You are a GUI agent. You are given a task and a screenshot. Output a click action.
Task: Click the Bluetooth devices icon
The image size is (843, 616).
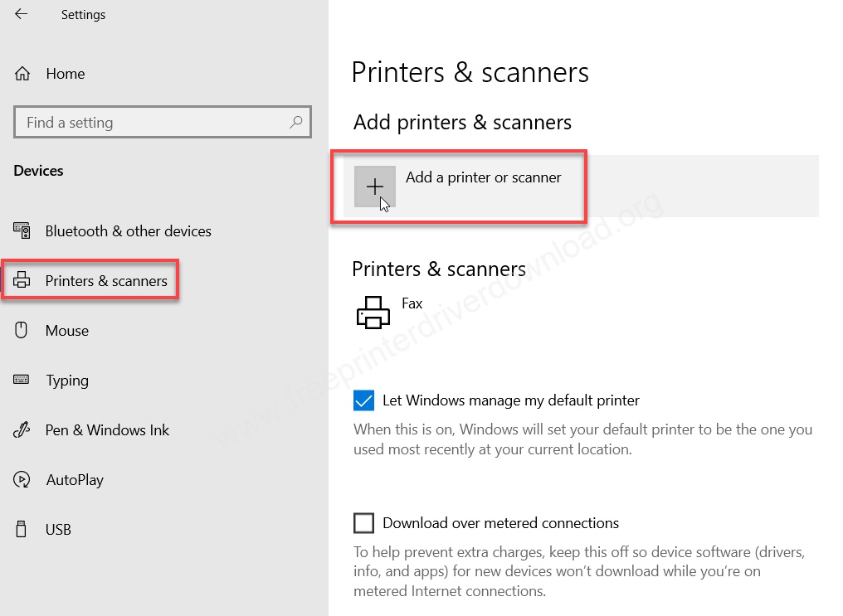click(22, 231)
